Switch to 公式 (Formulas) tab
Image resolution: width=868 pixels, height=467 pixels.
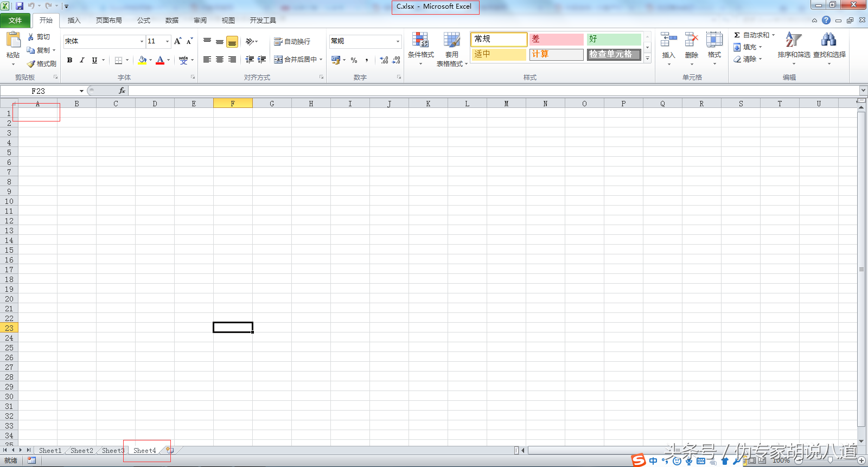point(144,21)
